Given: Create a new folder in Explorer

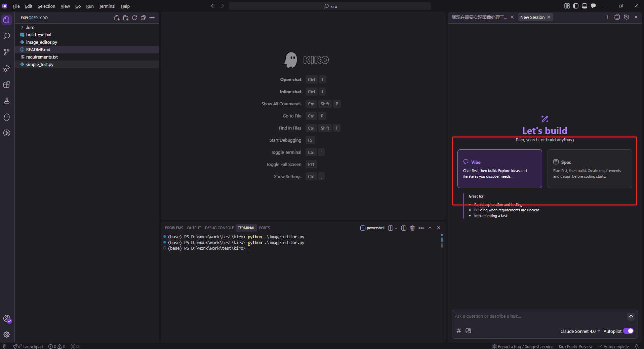Looking at the screenshot, I should click(x=126, y=18).
